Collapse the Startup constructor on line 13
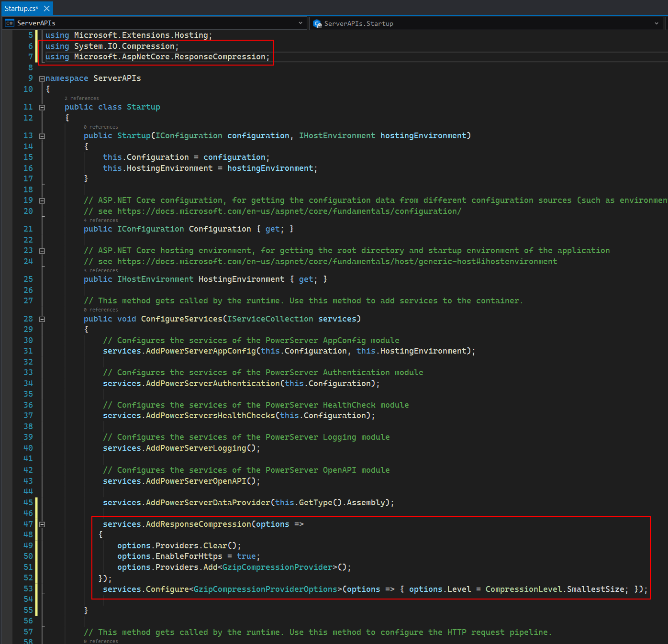Screen dimensions: 668x644 pos(42,136)
